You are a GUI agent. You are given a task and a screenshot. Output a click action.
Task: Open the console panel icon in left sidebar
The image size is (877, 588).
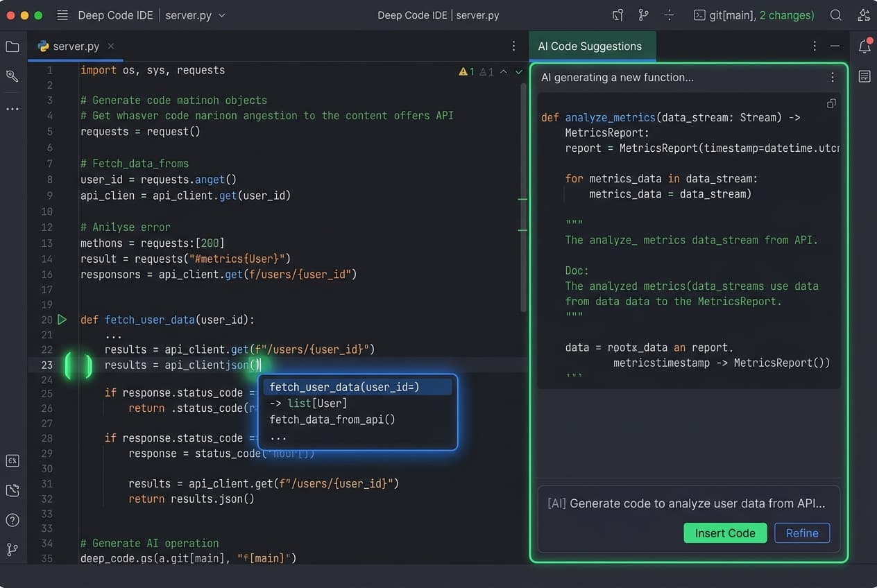(12, 460)
